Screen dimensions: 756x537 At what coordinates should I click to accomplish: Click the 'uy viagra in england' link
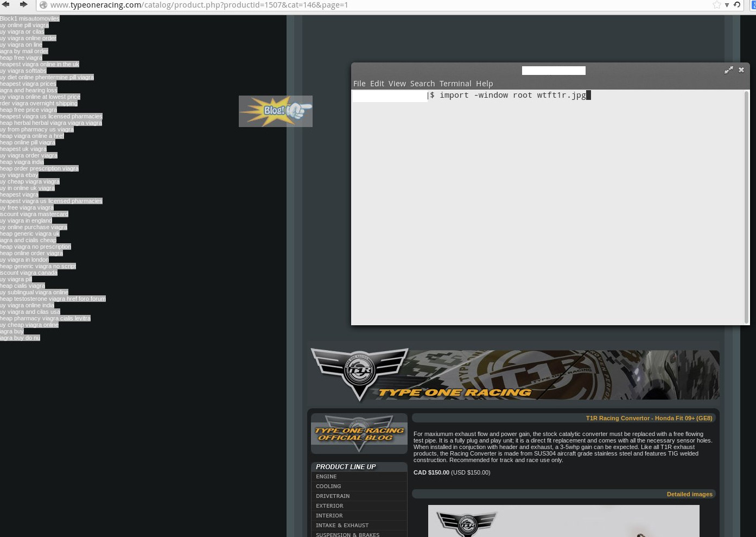[x=26, y=220]
